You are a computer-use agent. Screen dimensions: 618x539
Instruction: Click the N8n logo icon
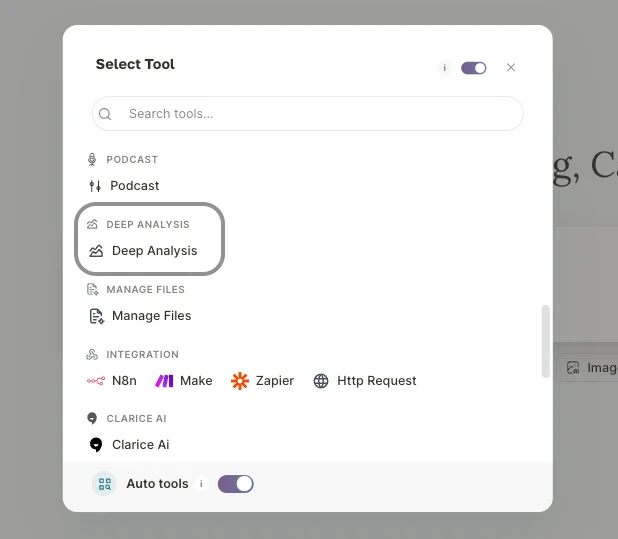(96, 381)
